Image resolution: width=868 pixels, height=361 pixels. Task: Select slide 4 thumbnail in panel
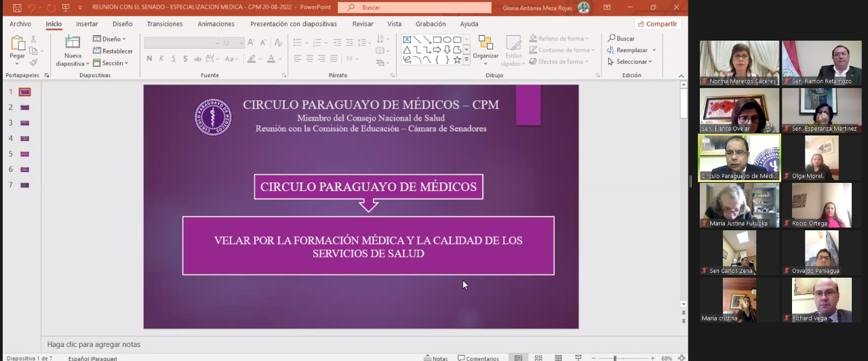tap(25, 138)
